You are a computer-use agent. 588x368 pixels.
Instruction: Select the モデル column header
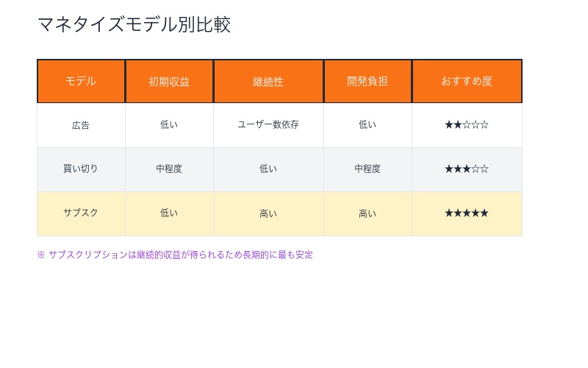[81, 81]
